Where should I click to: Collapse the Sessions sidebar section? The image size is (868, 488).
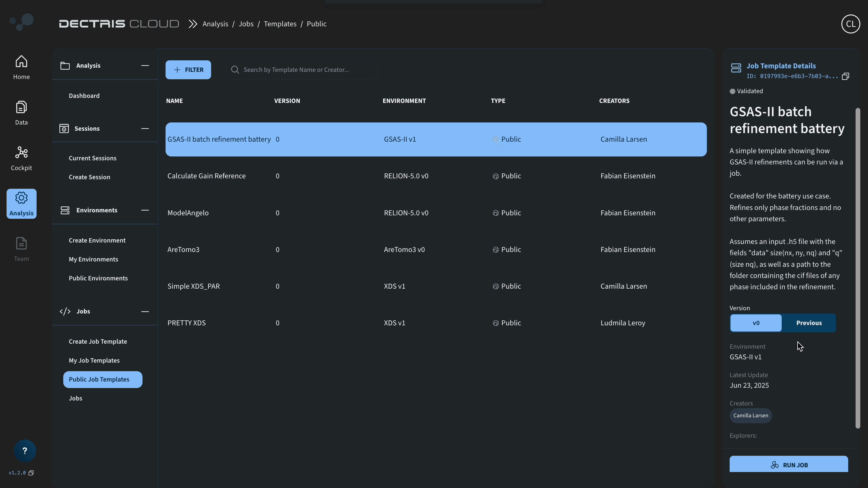click(x=145, y=128)
